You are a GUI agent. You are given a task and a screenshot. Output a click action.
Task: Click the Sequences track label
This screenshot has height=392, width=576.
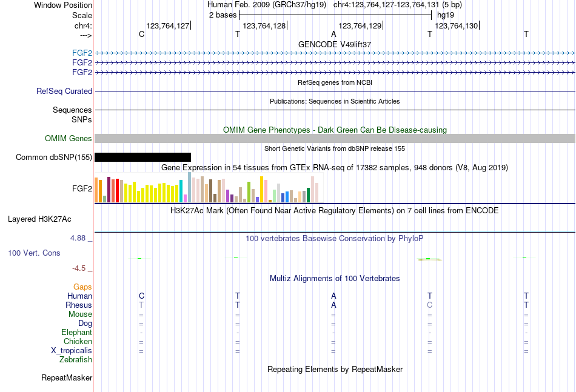pos(72,110)
